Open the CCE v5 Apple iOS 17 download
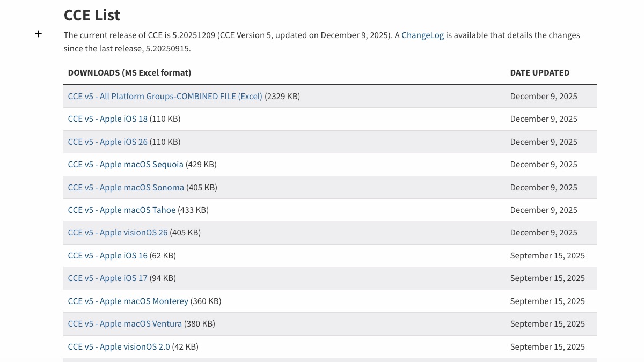The width and height of the screenshot is (644, 362). point(107,278)
